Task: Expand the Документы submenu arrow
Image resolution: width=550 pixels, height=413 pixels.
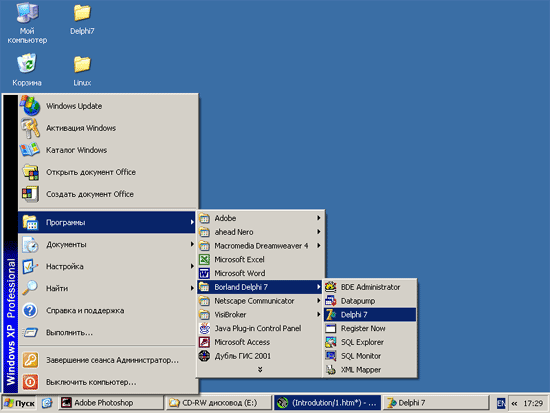Action: pyautogui.click(x=192, y=244)
